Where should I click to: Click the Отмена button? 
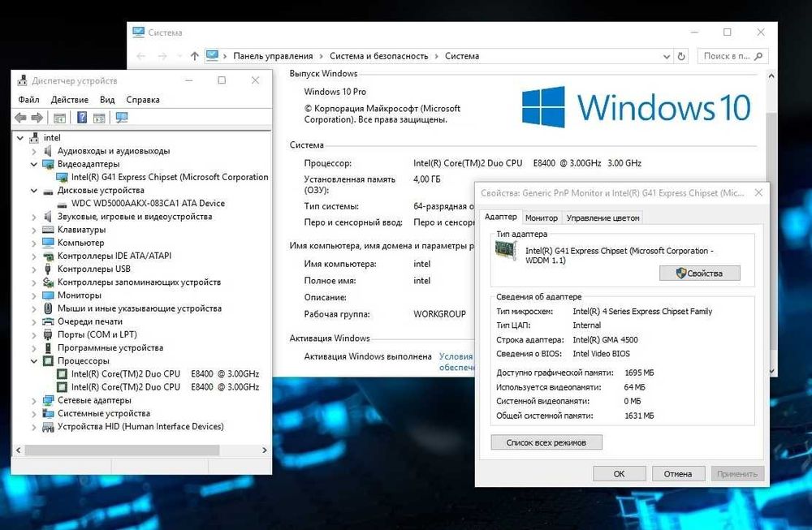pos(678,473)
